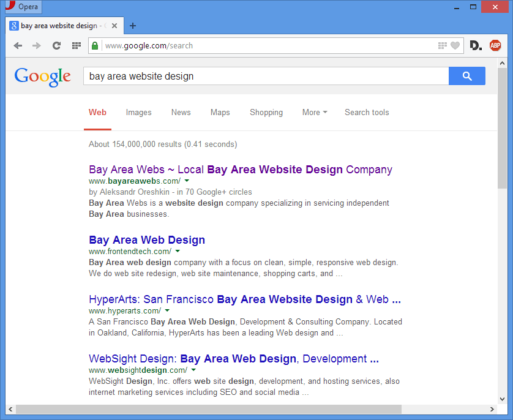Open WebSight Design result link
The image size is (513, 420).
click(234, 359)
